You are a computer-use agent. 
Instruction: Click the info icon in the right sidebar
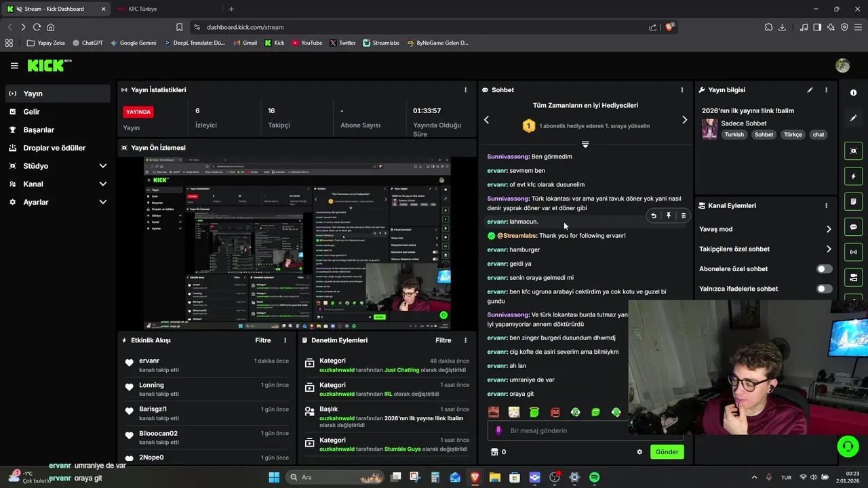click(x=853, y=93)
